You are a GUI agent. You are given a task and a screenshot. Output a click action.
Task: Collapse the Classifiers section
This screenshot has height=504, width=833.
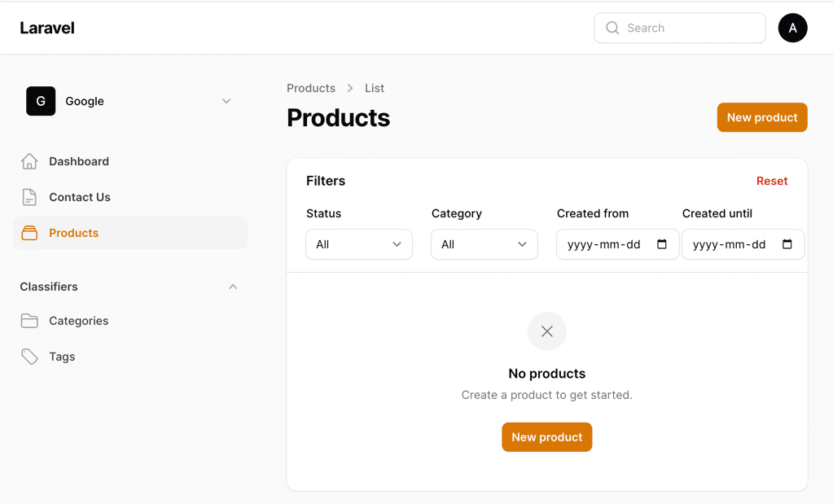pyautogui.click(x=233, y=287)
